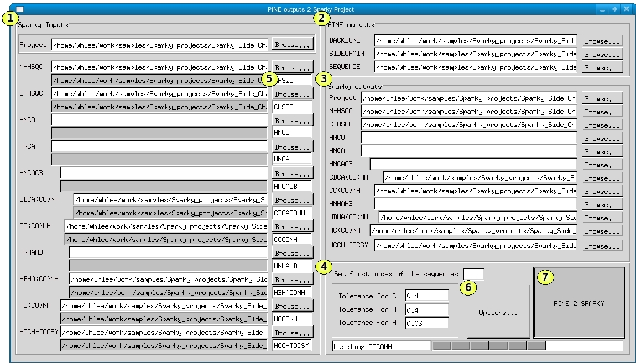The image size is (636, 364).
Task: Click the Tolerance for H field
Action: pyautogui.click(x=427, y=323)
